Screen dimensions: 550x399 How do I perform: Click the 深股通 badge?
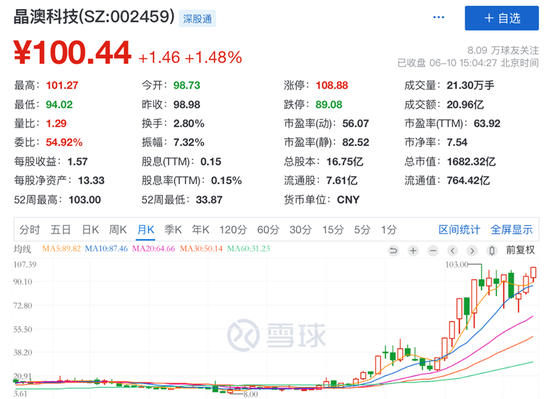(197, 19)
